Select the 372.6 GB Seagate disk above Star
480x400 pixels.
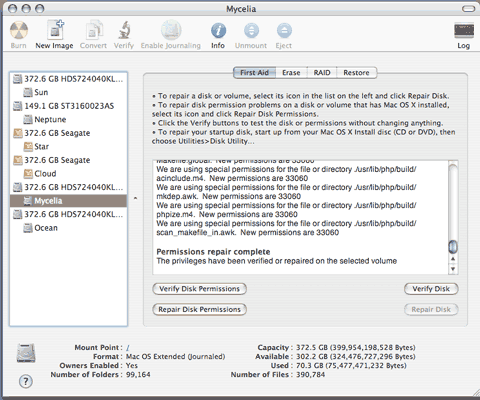(68, 133)
